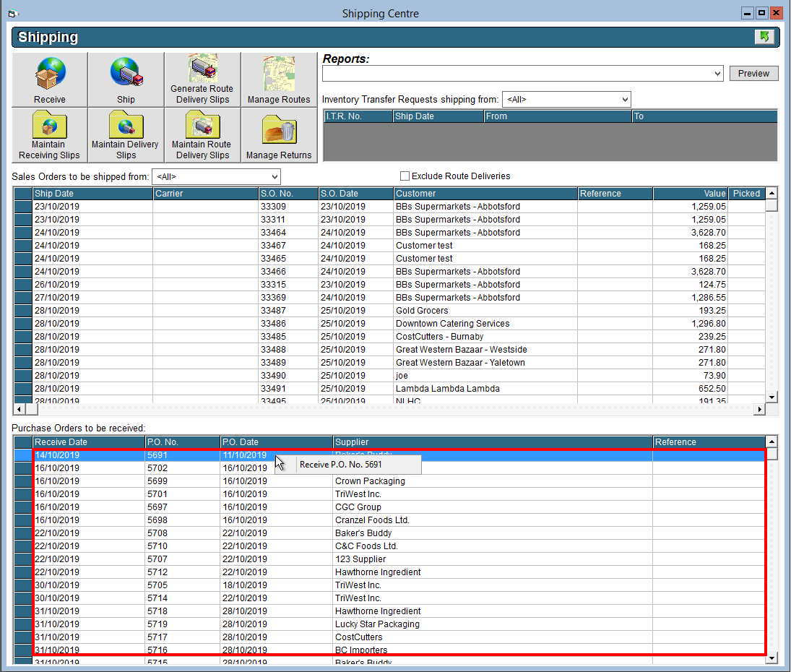
Task: Select the CGC Group purchase order
Action: 389,507
